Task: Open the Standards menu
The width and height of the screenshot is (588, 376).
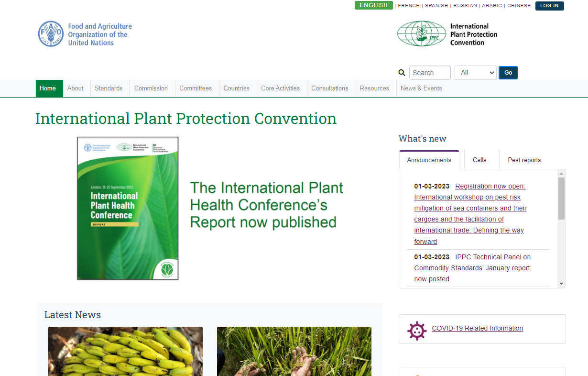Action: click(109, 88)
